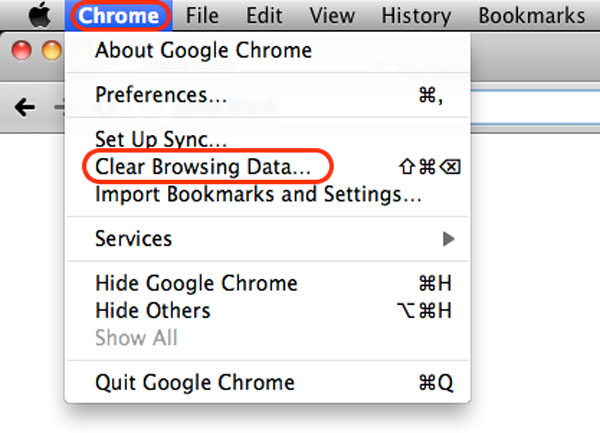This screenshot has height=433, width=600.
Task: Select Quit Google Chrome
Action: click(x=195, y=382)
